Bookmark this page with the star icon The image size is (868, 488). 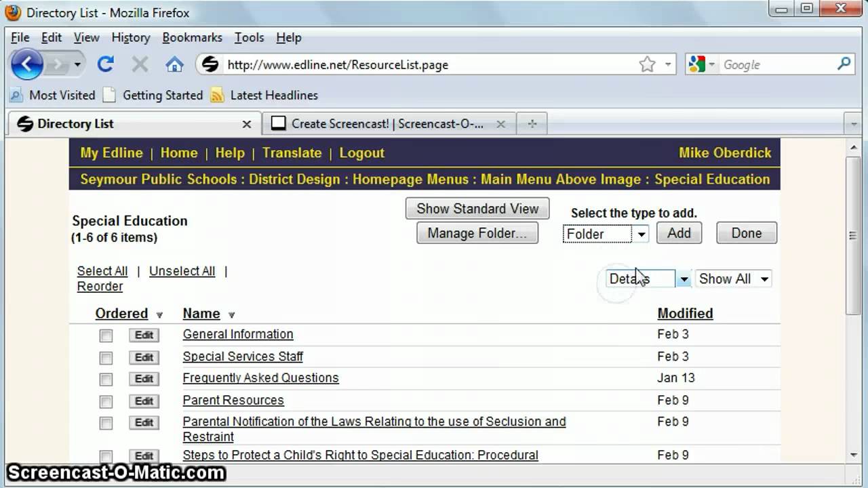pos(647,64)
